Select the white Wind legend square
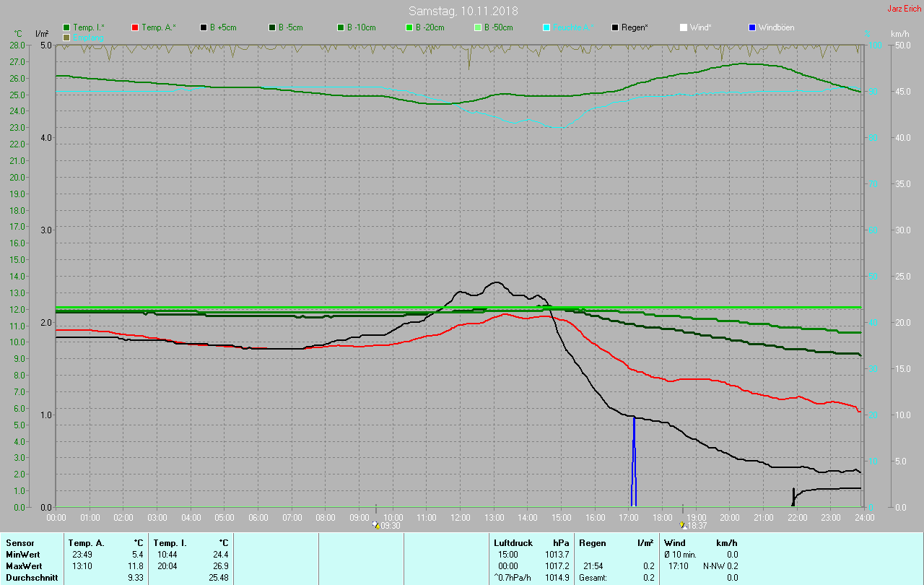924x585 pixels. [684, 27]
